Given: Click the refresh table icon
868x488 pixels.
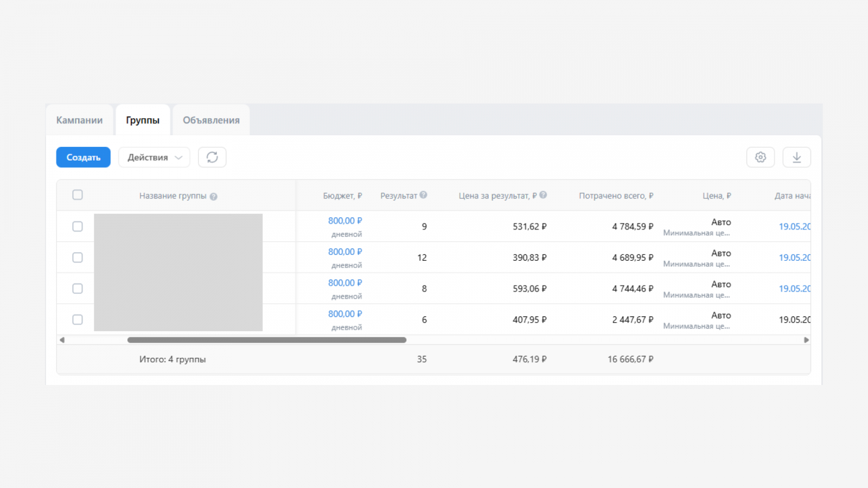Looking at the screenshot, I should [212, 157].
